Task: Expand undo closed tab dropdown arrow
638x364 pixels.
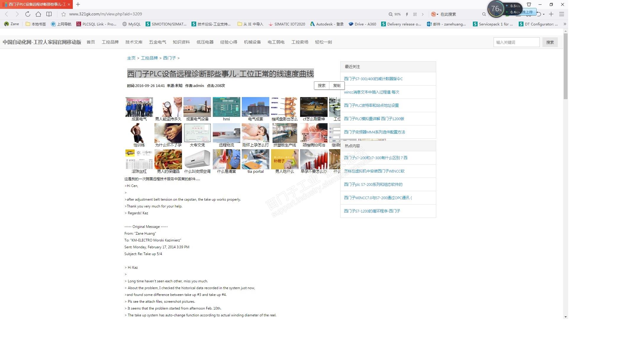Action: 544,14
